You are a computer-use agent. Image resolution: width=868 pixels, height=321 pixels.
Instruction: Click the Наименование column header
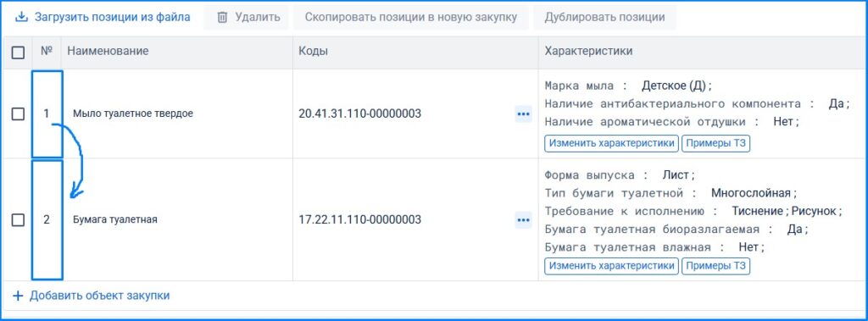[108, 52]
